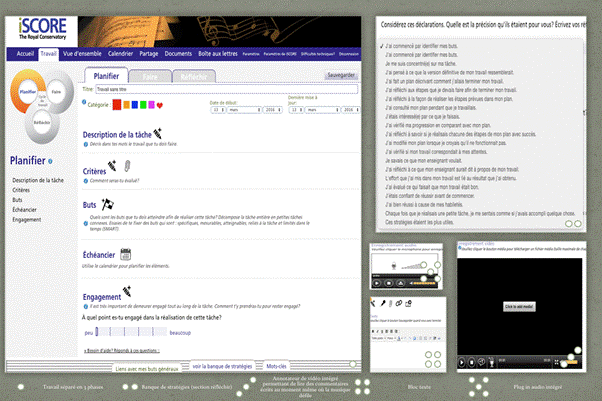The image size is (602, 401).
Task: Click the info icon under Buts heading
Action: [x=86, y=224]
